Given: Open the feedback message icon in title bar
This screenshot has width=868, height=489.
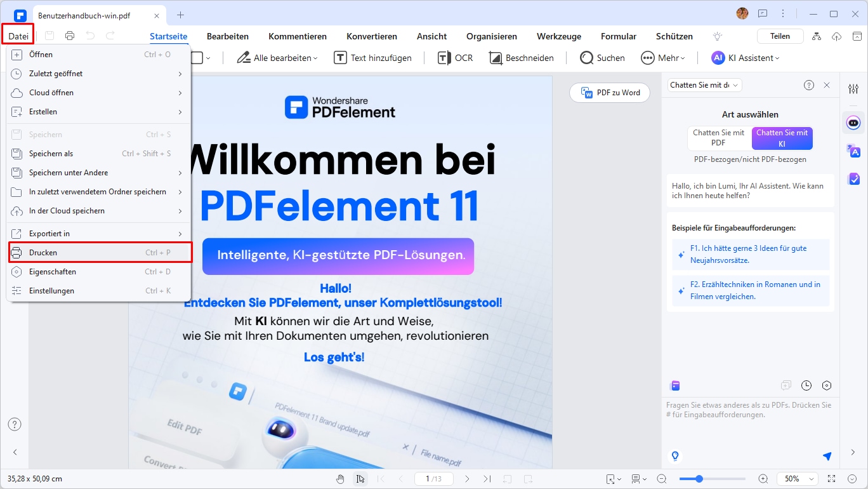Looking at the screenshot, I should pos(762,14).
